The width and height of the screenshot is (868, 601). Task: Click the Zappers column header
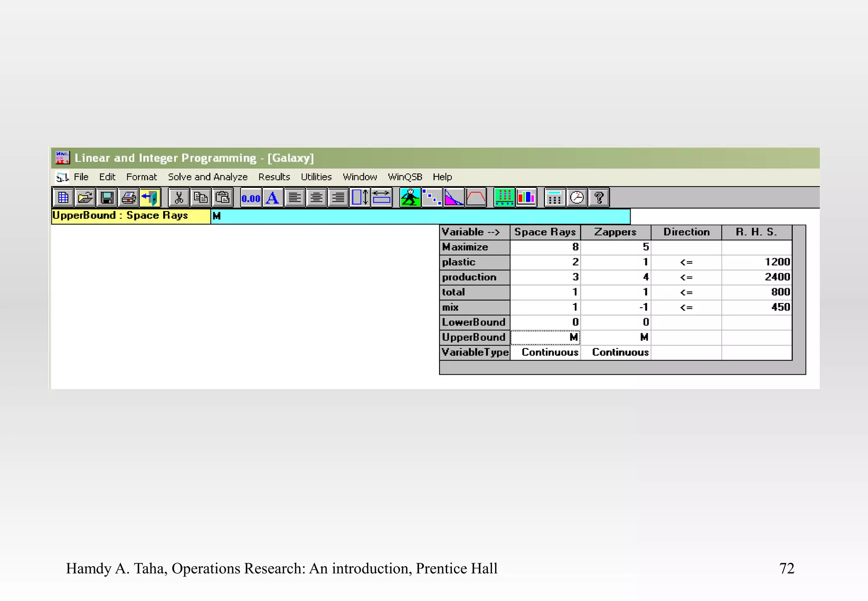click(615, 232)
